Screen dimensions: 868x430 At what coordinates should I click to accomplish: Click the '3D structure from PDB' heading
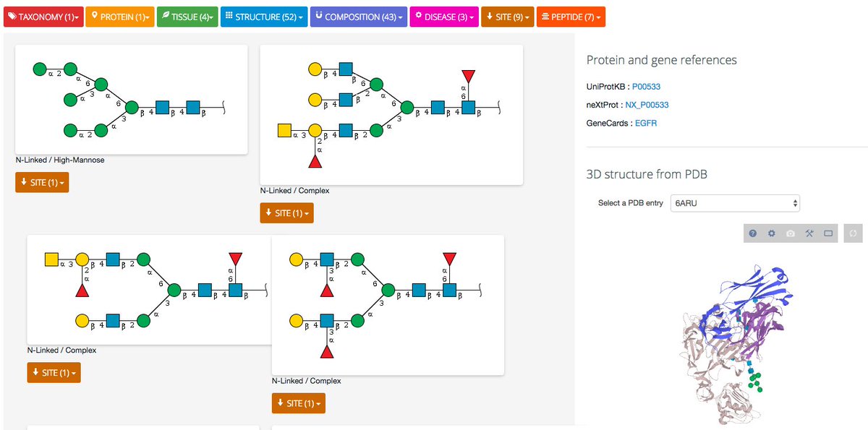(647, 174)
